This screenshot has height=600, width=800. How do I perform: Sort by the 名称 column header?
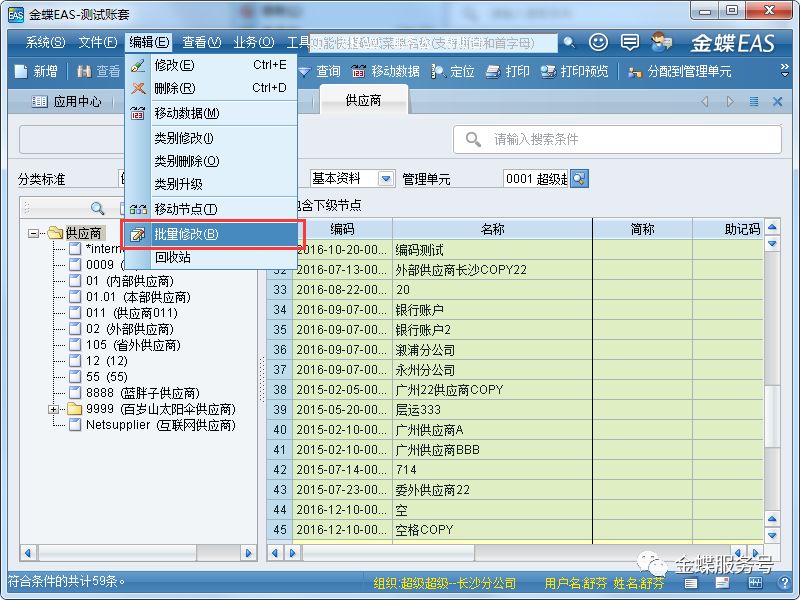[x=492, y=229]
